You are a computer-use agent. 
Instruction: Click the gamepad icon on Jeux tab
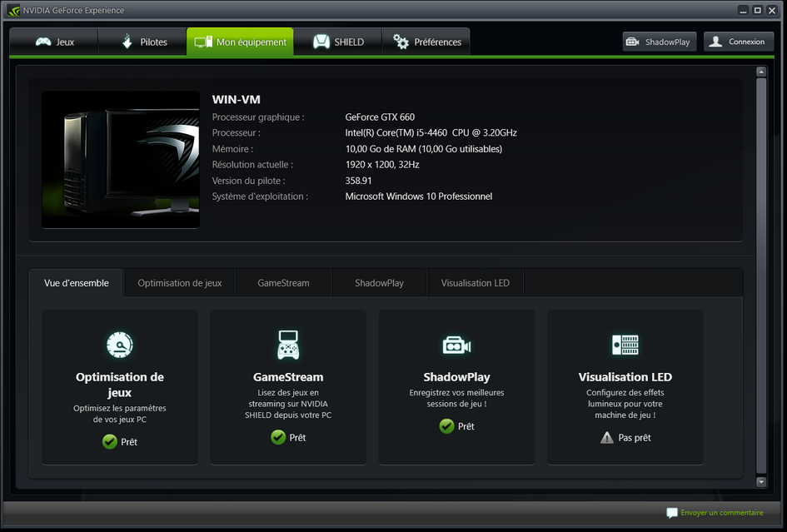click(x=43, y=42)
